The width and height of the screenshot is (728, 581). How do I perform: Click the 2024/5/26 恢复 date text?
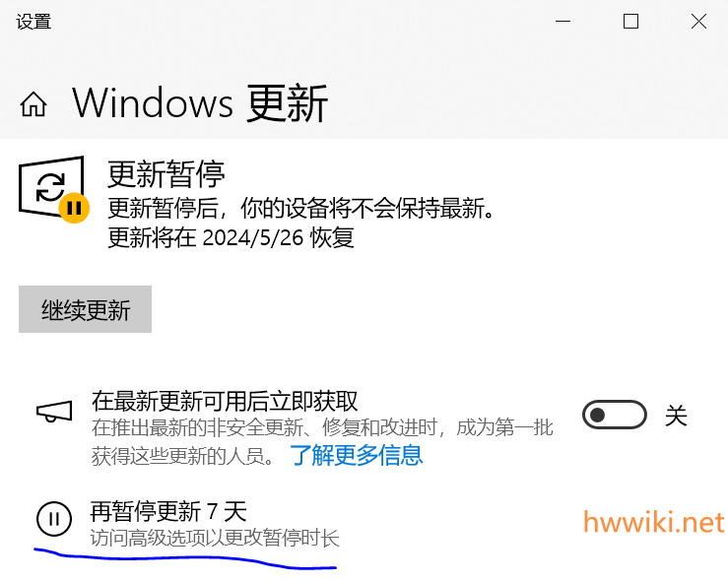279,237
